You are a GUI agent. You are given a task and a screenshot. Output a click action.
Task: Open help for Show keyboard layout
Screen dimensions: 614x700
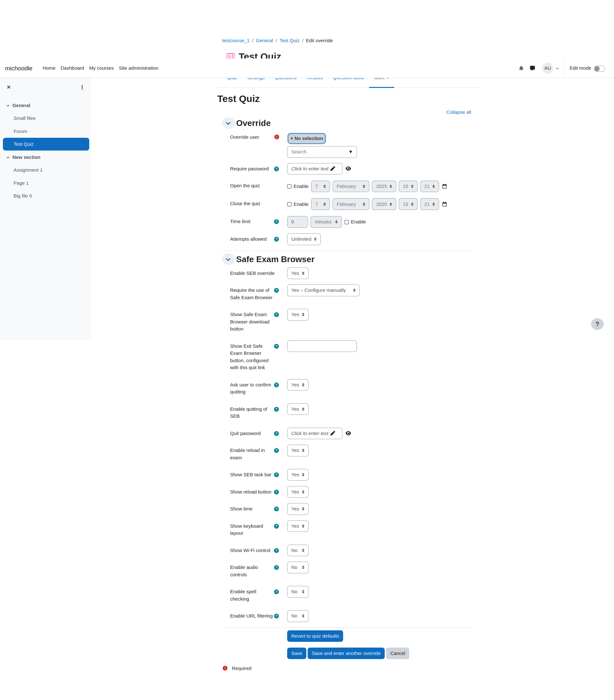[x=277, y=526]
